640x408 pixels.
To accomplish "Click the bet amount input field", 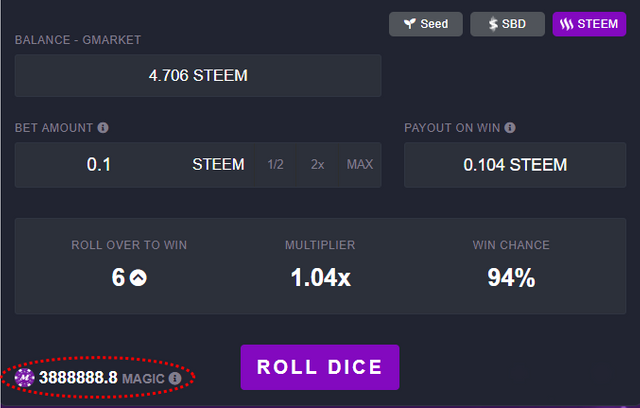I will click(x=100, y=165).
